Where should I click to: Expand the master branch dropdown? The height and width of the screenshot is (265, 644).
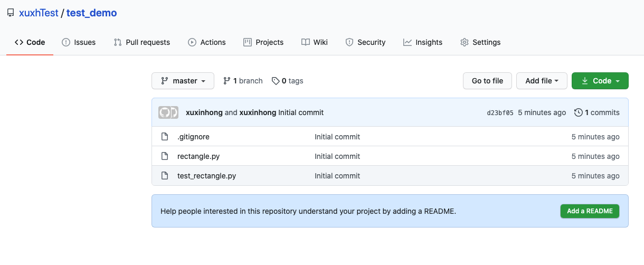183,81
